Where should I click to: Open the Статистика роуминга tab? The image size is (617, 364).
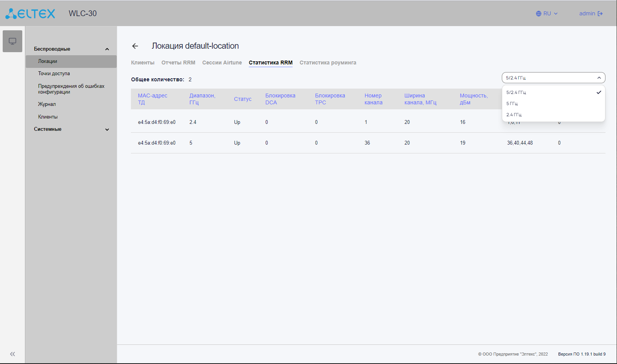tap(328, 63)
